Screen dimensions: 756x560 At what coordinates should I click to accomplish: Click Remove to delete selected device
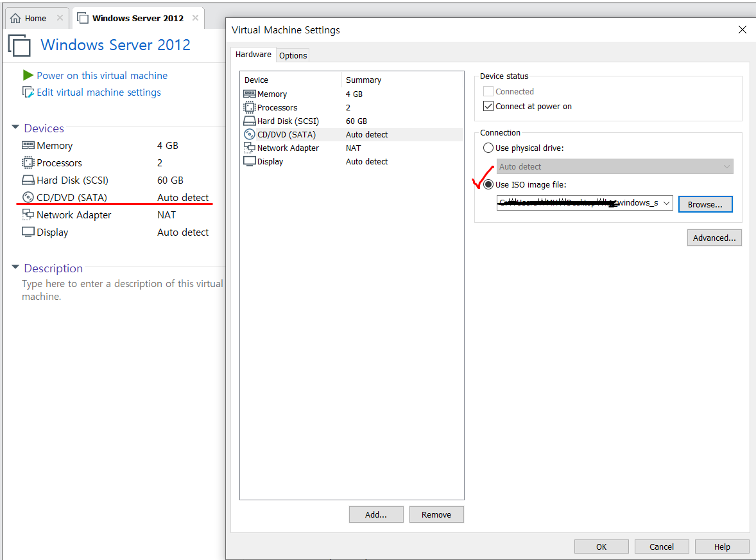(436, 514)
